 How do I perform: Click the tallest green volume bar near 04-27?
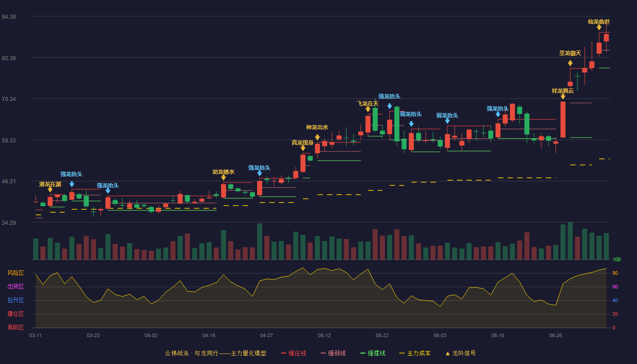259,242
